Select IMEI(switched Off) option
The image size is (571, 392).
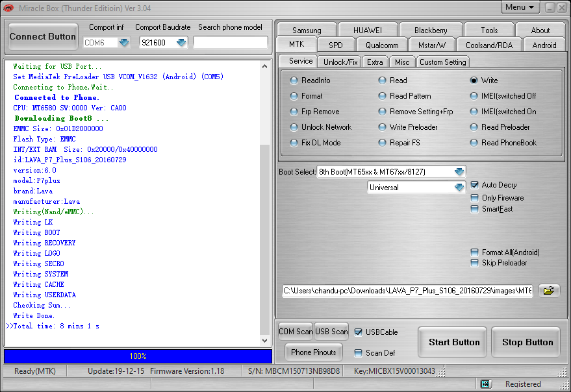pos(474,96)
